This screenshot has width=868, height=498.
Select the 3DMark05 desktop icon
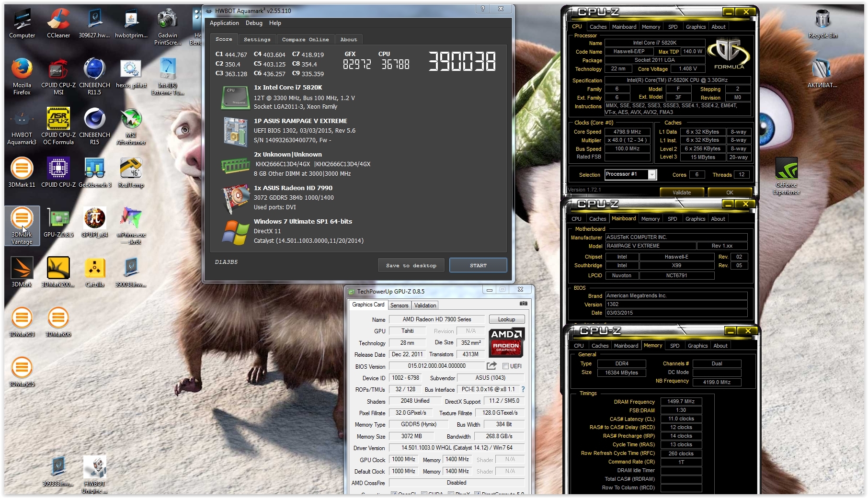[22, 372]
